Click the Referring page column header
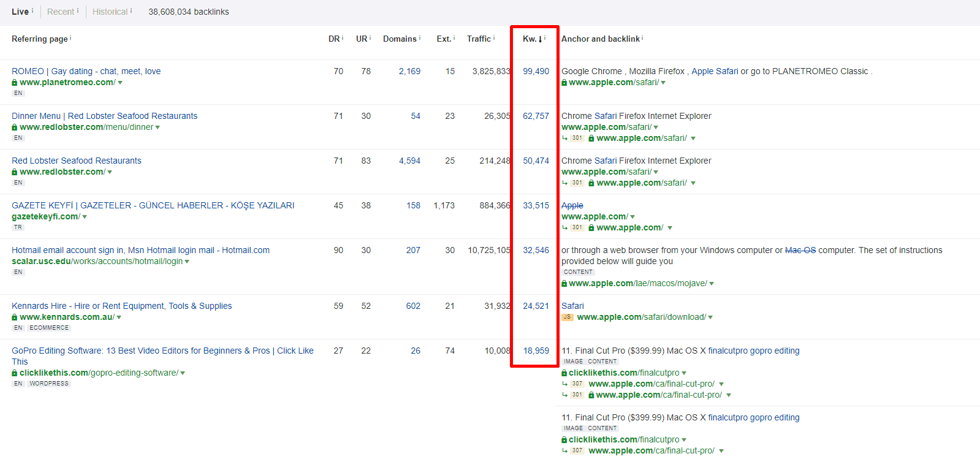The height and width of the screenshot is (459, 980). coord(40,39)
